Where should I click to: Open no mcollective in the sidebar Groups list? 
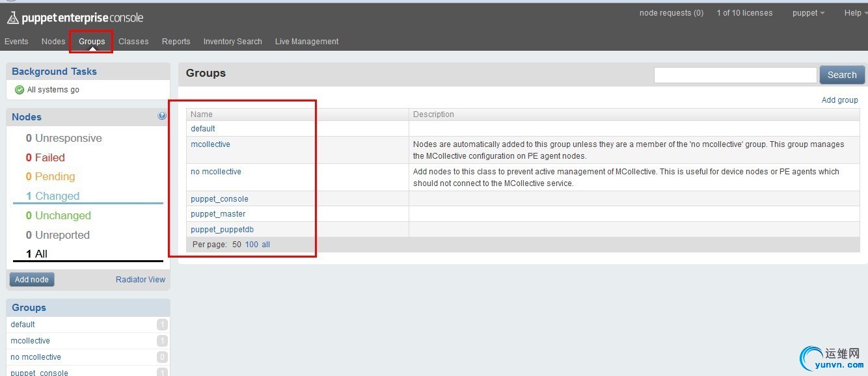(36, 357)
